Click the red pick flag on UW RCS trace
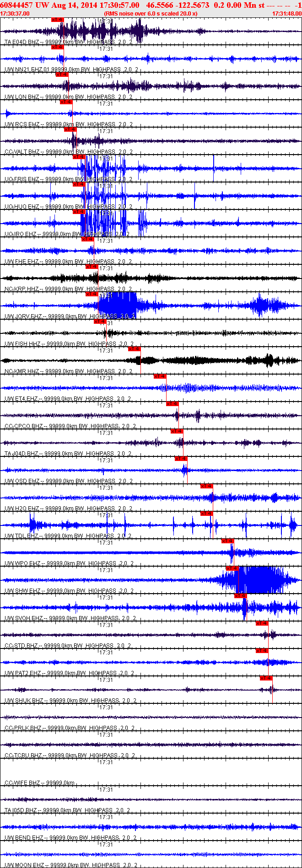 (x=66, y=102)
